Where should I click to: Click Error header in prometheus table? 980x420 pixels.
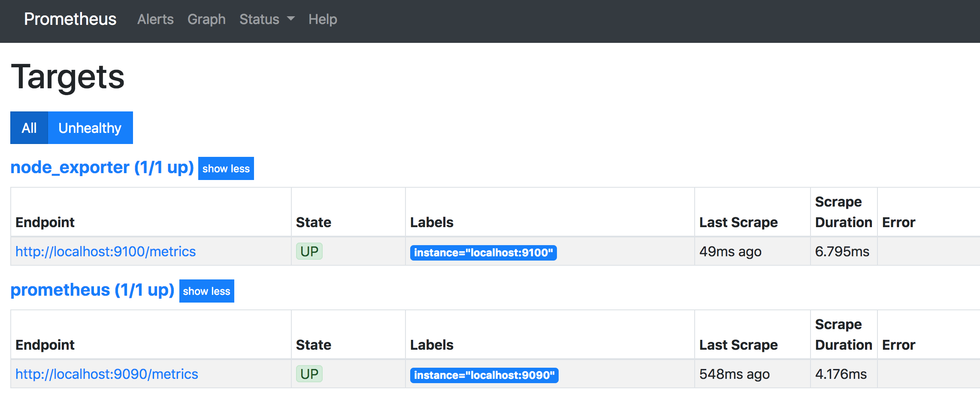(x=898, y=345)
